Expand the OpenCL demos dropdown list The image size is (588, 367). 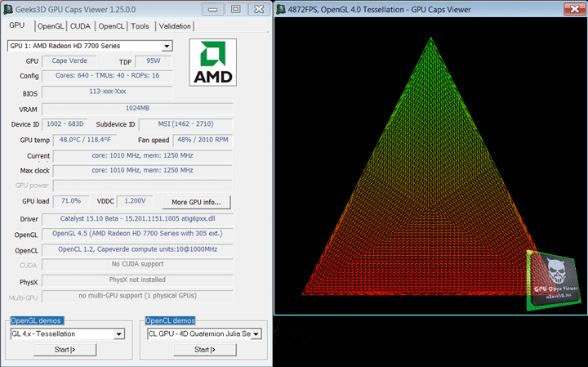click(x=256, y=334)
